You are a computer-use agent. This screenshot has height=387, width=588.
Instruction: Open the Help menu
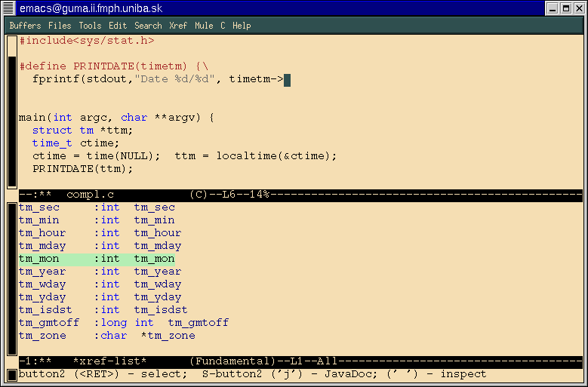click(242, 26)
